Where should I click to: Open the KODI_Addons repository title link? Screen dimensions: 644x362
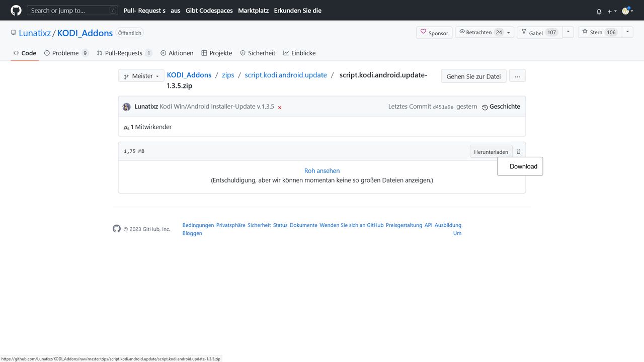tap(85, 33)
